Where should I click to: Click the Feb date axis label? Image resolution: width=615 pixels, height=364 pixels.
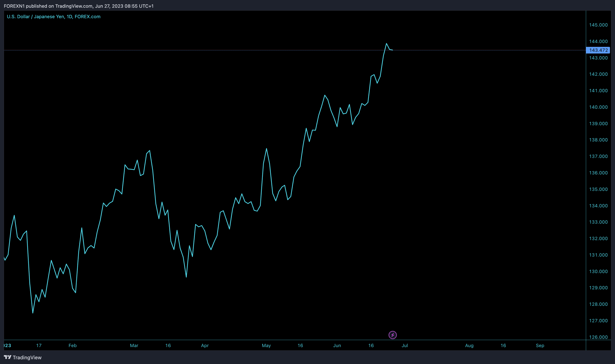(72, 345)
